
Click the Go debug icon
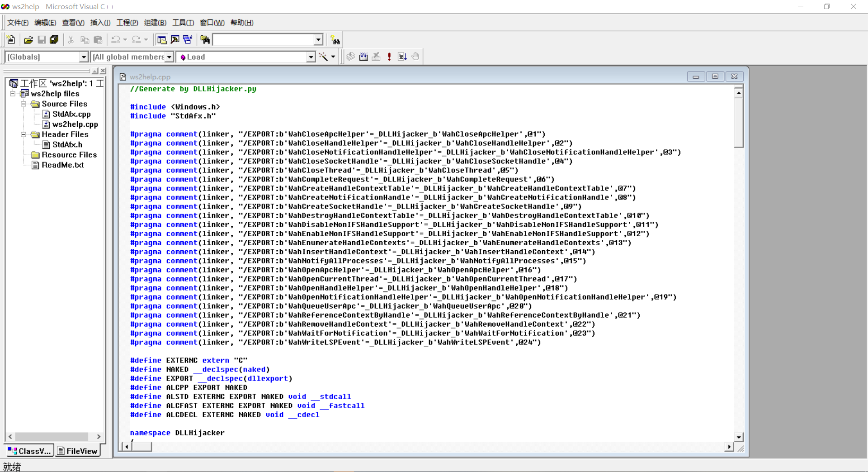402,57
